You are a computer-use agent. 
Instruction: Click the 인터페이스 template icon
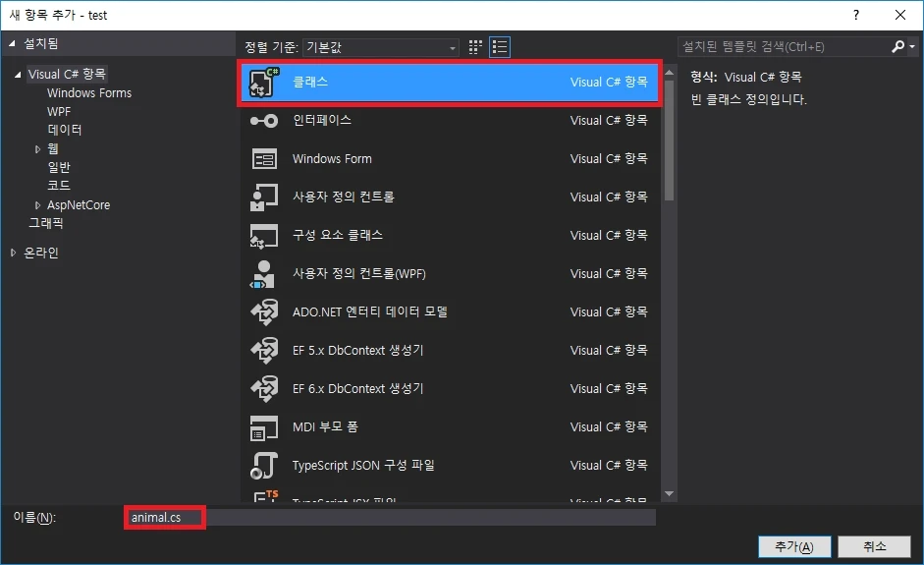tap(264, 121)
